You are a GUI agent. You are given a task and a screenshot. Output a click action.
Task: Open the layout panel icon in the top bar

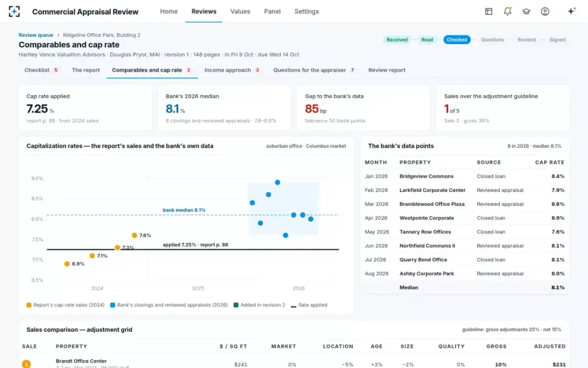(489, 11)
